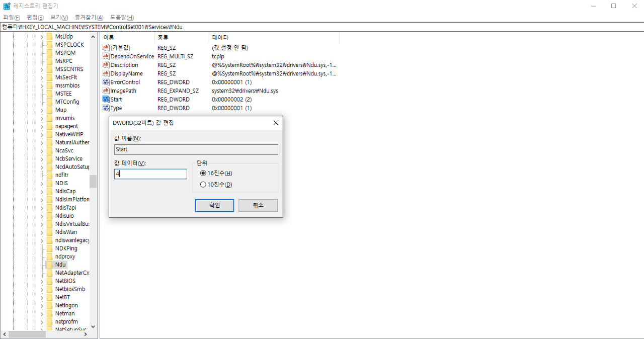Select the 16진수(H) hexadecimal radio button
Viewport: 644px width, 339px height.
(x=203, y=173)
